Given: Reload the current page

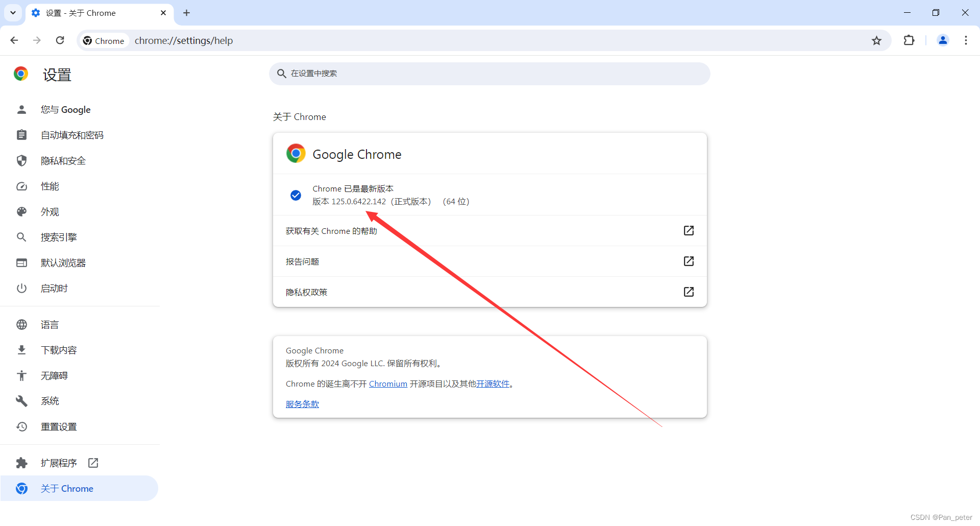Looking at the screenshot, I should click(x=60, y=40).
